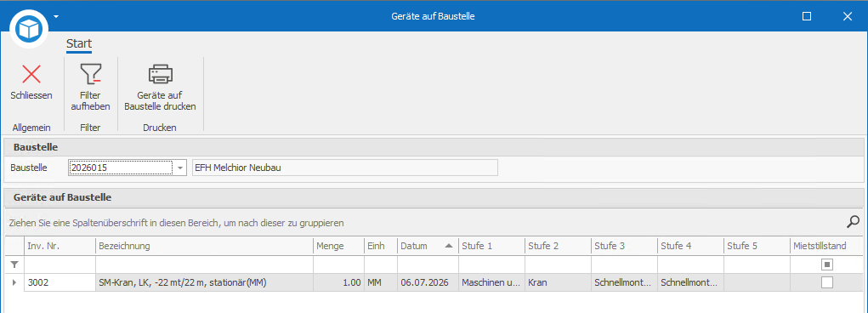This screenshot has width=868, height=313.
Task: Click the Stufe 3 column header
Action: click(x=624, y=246)
